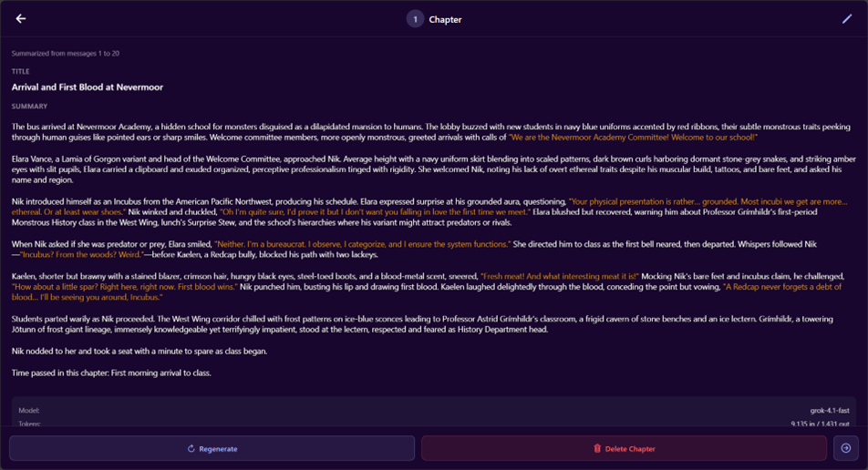
Task: Click the 'Model:' info label
Action: [x=29, y=411]
